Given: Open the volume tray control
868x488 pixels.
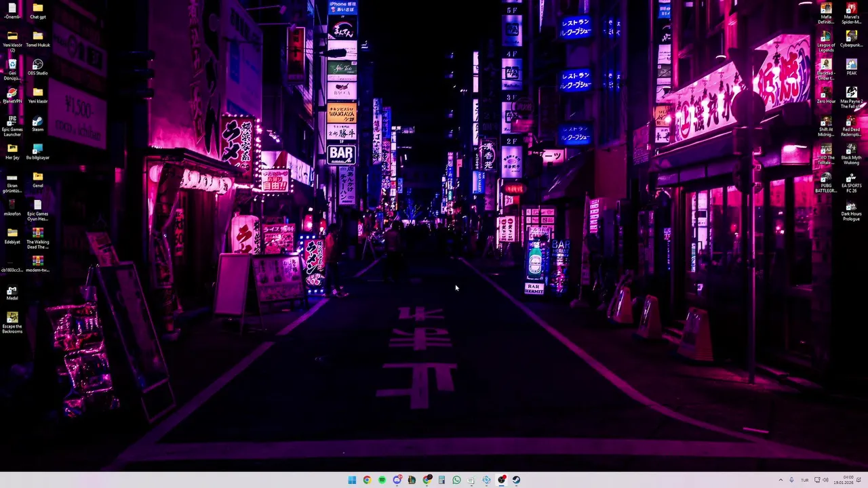Looking at the screenshot, I should (825, 480).
